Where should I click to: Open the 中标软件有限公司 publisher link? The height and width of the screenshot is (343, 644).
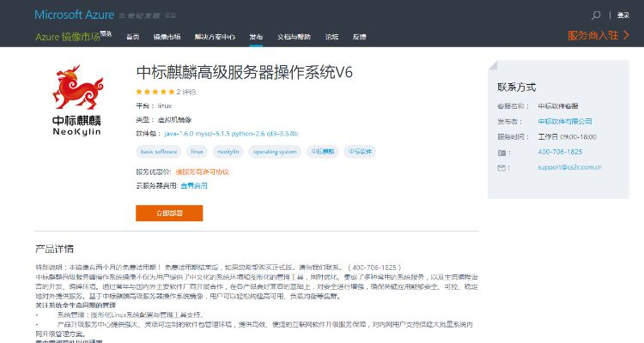(564, 121)
